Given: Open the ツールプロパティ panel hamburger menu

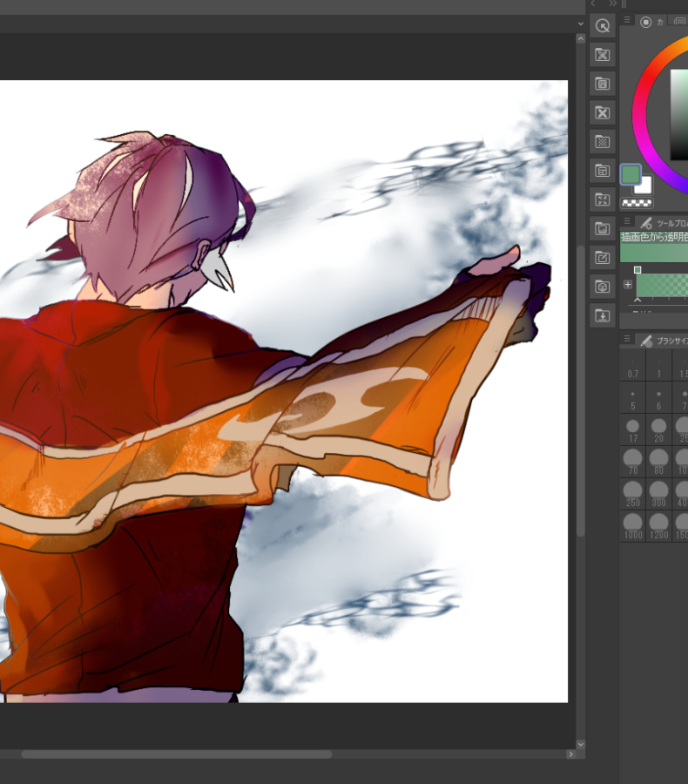Looking at the screenshot, I should pos(626,220).
